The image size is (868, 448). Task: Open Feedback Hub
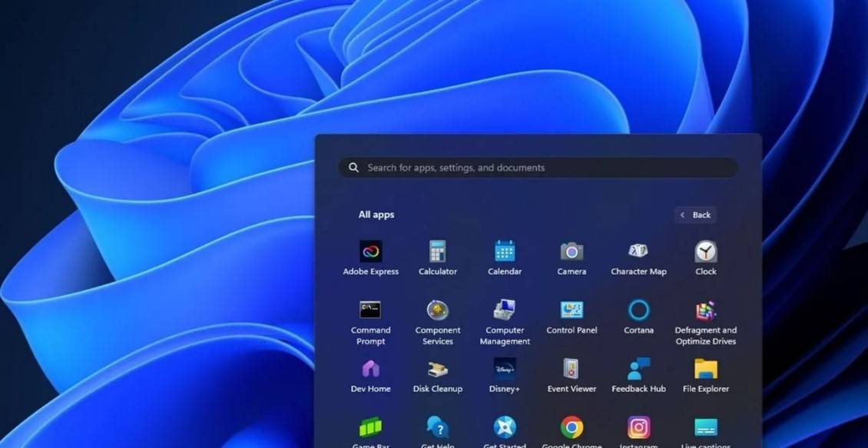click(638, 370)
